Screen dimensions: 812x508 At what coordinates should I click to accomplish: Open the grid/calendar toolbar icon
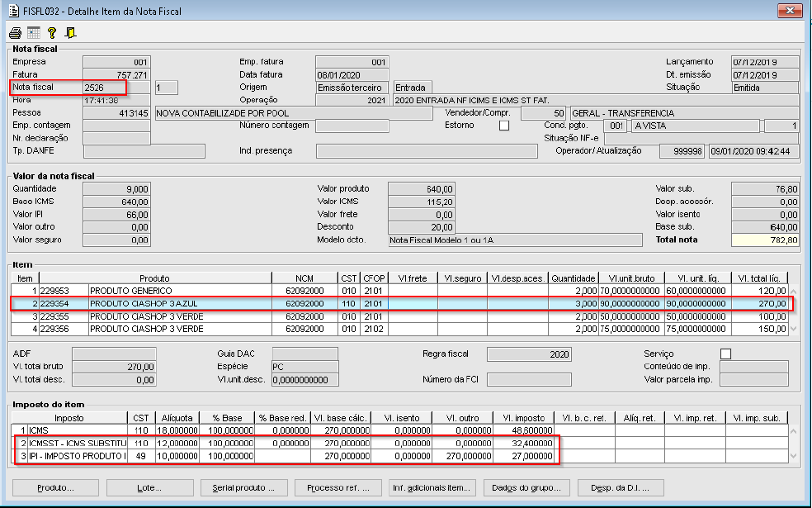coord(33,33)
